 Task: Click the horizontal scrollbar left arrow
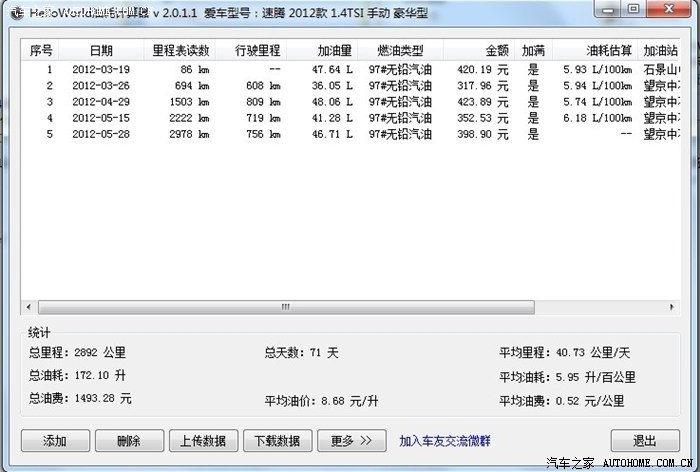pos(29,307)
